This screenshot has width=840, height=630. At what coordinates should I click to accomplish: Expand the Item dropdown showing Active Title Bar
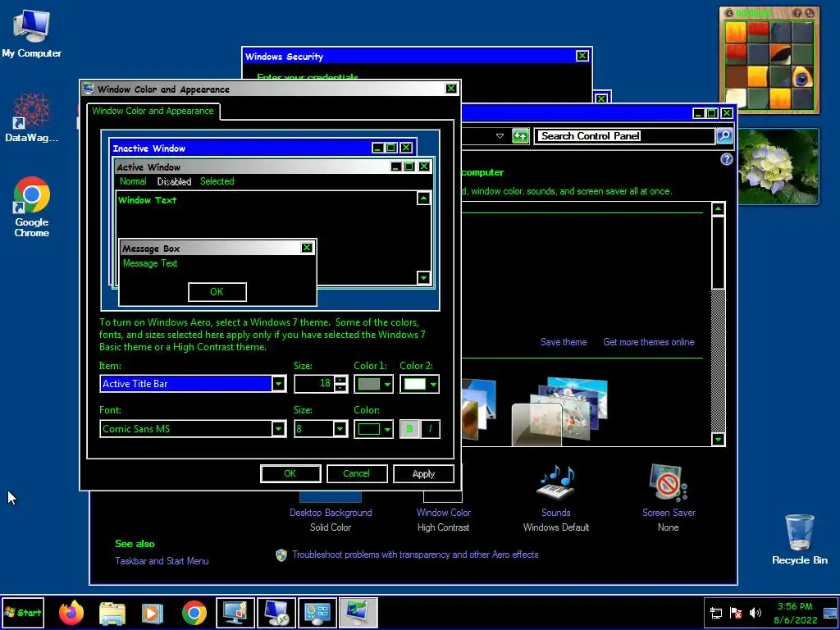279,384
